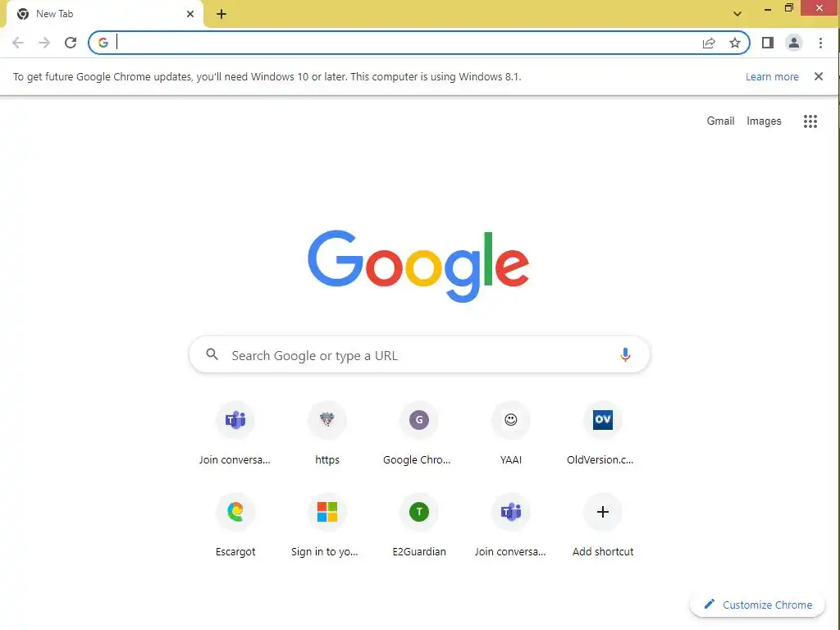Open the https shortcut
840x630 pixels.
tap(326, 433)
